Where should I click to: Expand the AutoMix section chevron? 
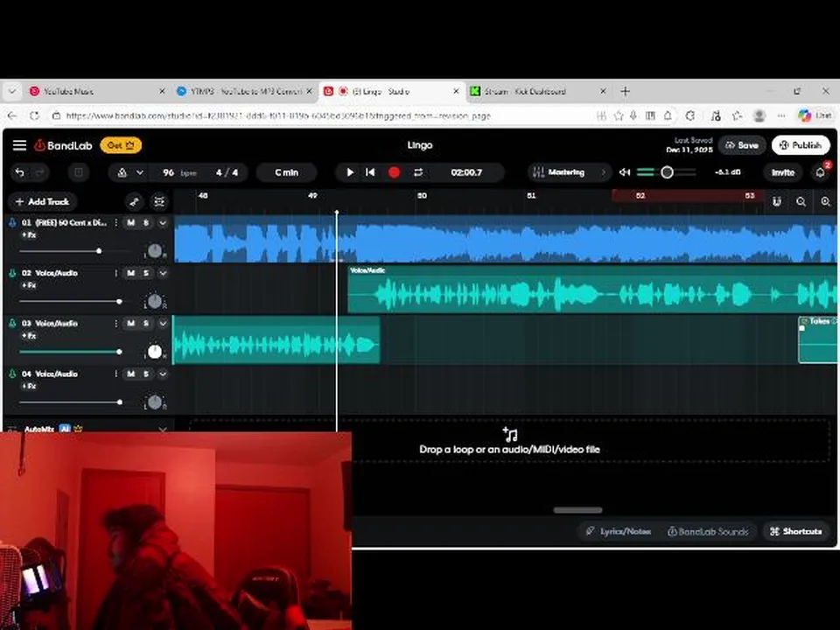pos(163,429)
